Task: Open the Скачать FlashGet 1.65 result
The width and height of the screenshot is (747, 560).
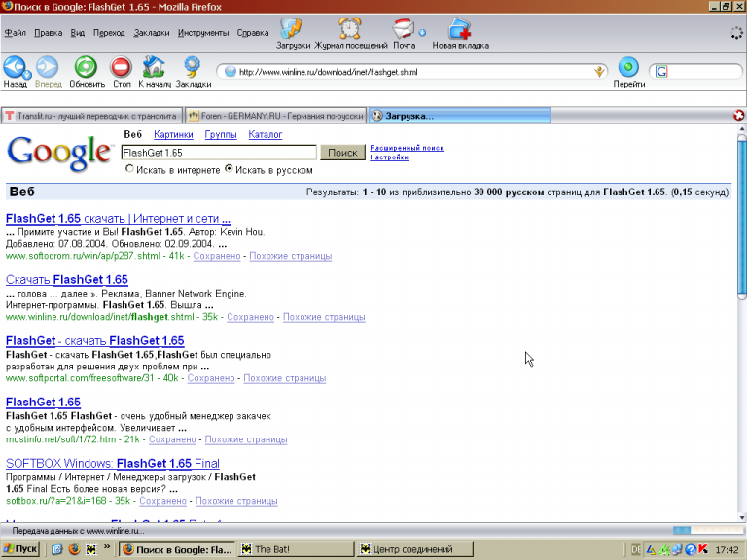Action: (67, 280)
